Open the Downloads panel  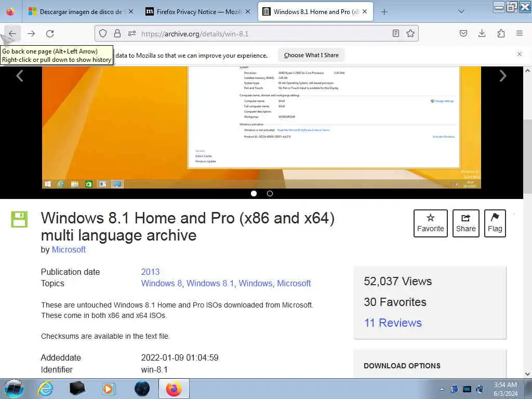pyautogui.click(x=482, y=34)
